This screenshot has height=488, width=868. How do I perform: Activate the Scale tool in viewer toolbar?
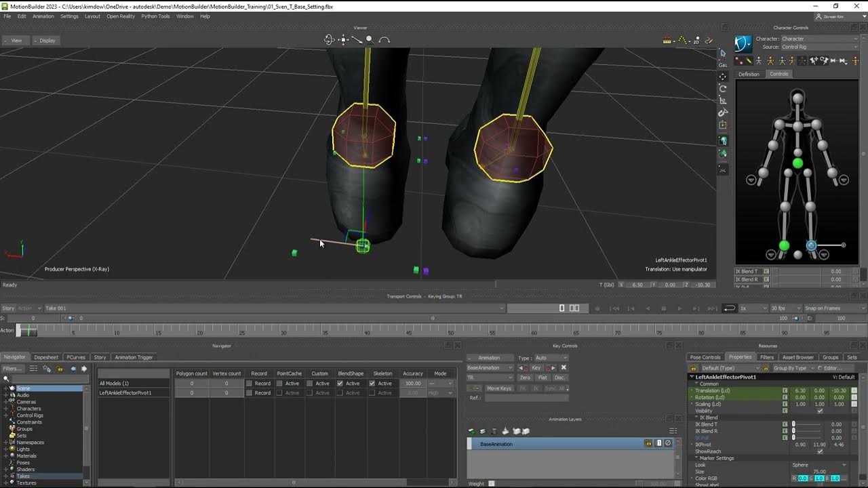(723, 100)
